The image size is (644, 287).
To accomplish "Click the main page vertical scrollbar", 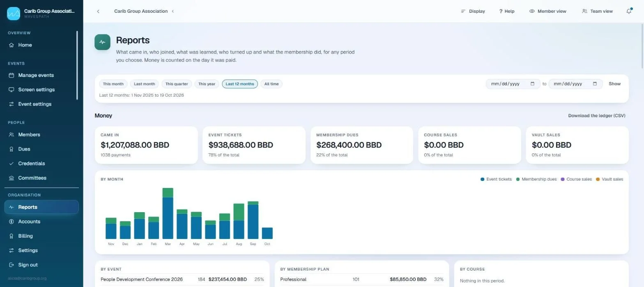I will click(642, 46).
